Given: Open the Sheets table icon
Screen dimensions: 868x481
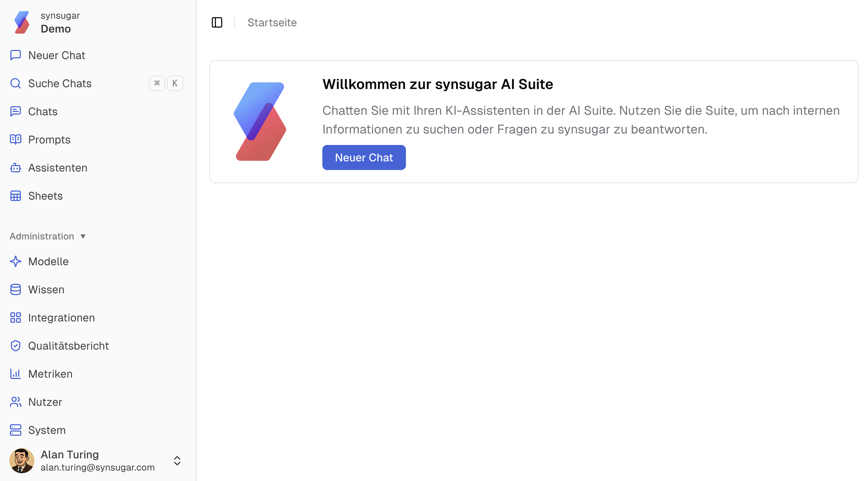Looking at the screenshot, I should [16, 195].
